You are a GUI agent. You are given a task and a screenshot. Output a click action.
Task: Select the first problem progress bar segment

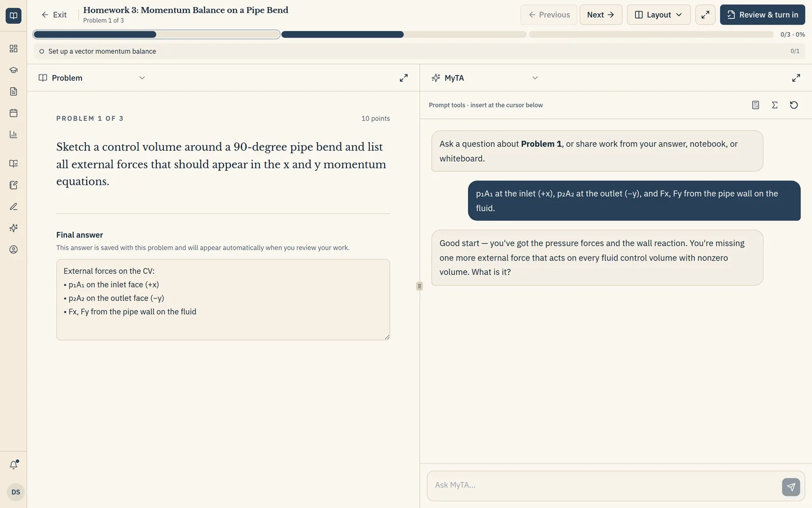156,35
